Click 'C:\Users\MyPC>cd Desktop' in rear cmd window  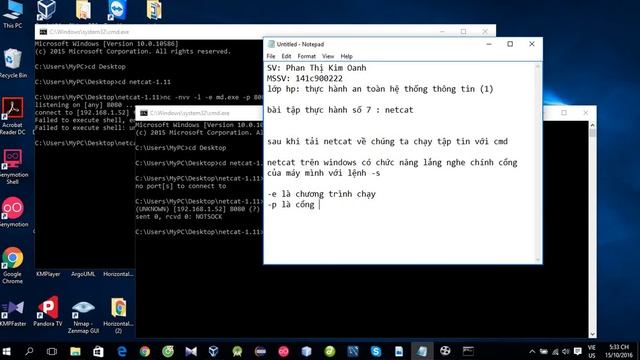click(80, 67)
